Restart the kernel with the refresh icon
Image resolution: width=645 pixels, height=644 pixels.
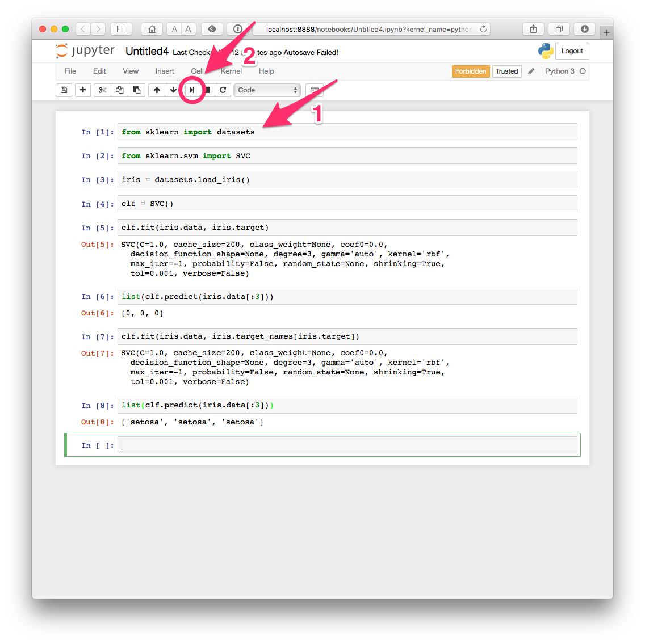(223, 90)
